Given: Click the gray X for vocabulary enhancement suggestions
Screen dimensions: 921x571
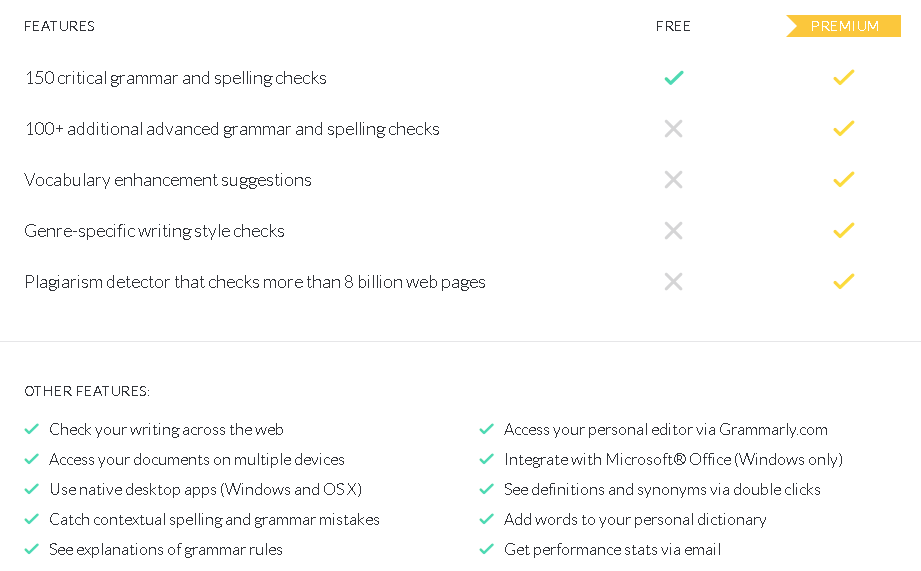Looking at the screenshot, I should click(x=674, y=179).
